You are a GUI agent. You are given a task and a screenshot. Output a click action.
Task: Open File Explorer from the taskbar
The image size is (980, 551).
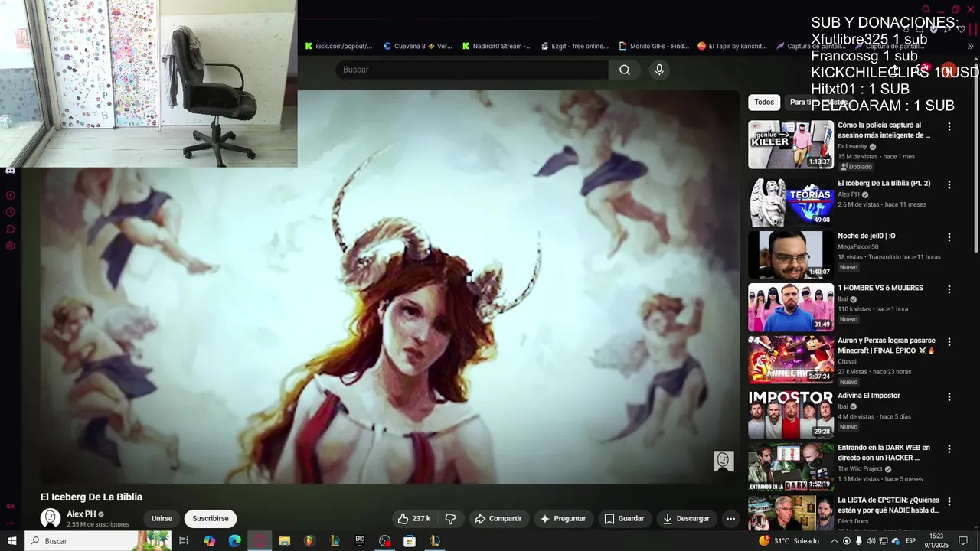[285, 541]
